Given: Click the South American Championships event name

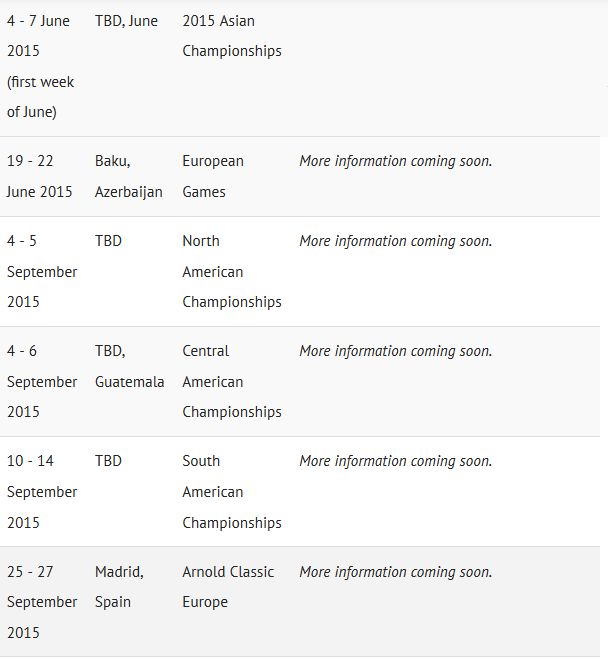Looking at the screenshot, I should click(231, 492).
